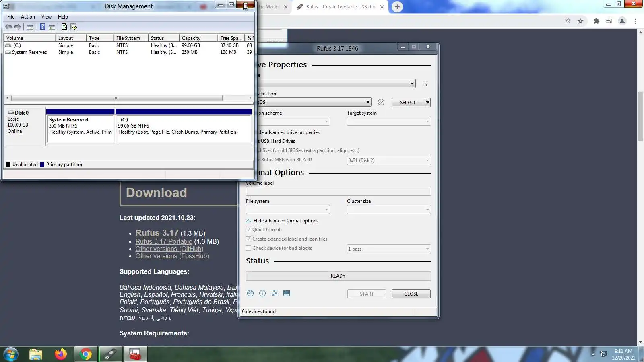Click the Rufus checksum checkmark icon
This screenshot has height=362, width=644.
(x=381, y=102)
